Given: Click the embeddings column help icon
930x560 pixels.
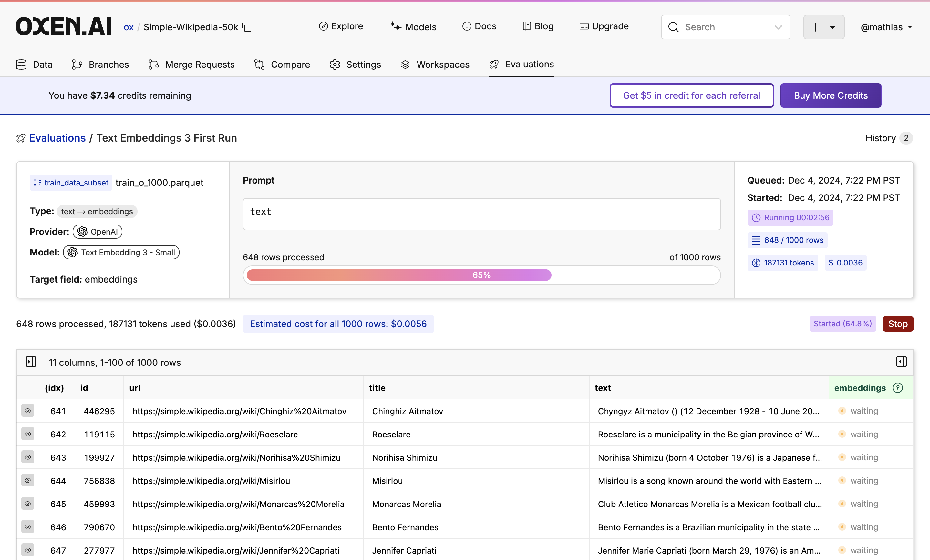Looking at the screenshot, I should 897,388.
